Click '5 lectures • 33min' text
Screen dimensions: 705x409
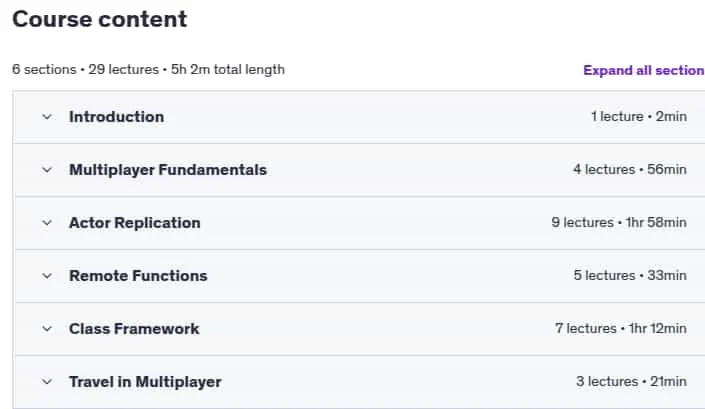click(630, 276)
